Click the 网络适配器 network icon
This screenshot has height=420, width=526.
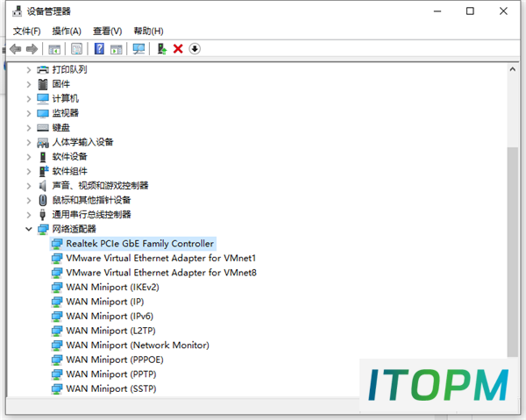tap(43, 230)
